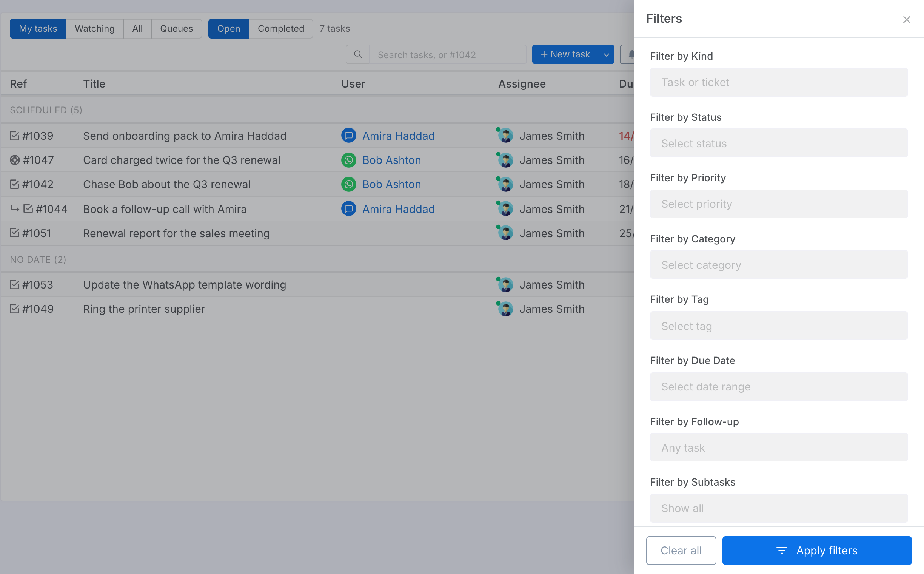Click the task checkbox icon for #1053
Image resolution: width=924 pixels, height=574 pixels.
tap(14, 284)
